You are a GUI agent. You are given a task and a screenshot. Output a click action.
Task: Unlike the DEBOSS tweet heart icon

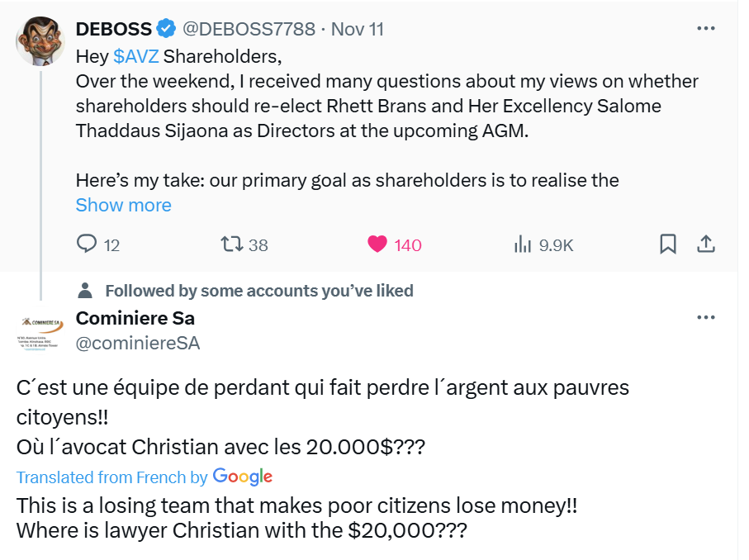pos(377,244)
